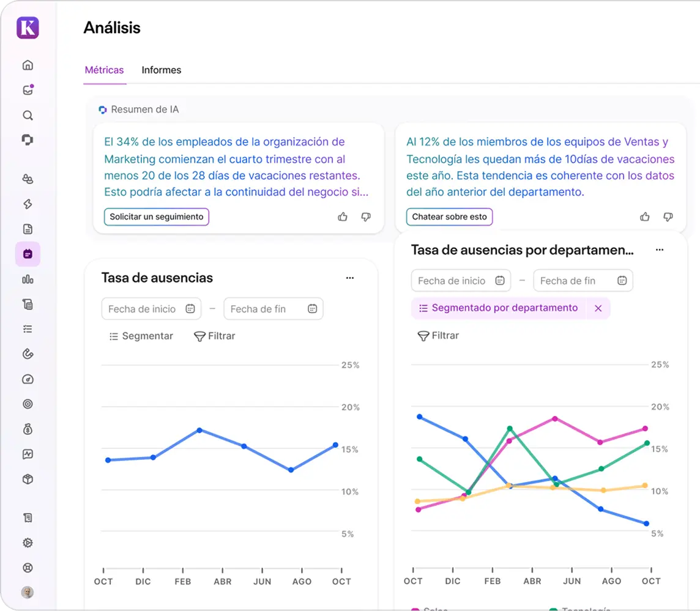This screenshot has height=611, width=700.
Task: Select the highlighted calendar sidebar icon
Action: [28, 254]
